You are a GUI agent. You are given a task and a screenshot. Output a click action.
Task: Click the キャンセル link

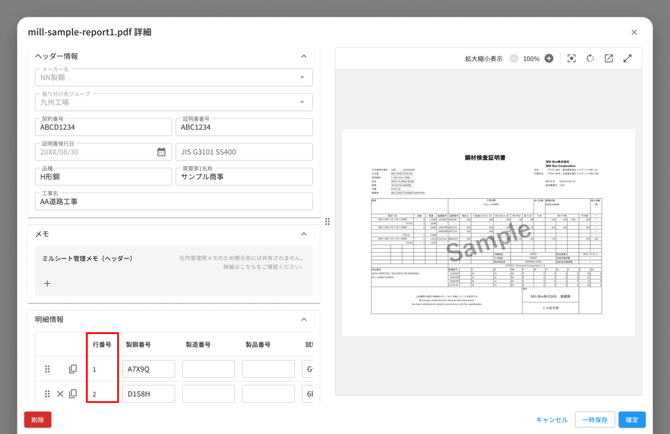click(x=552, y=420)
